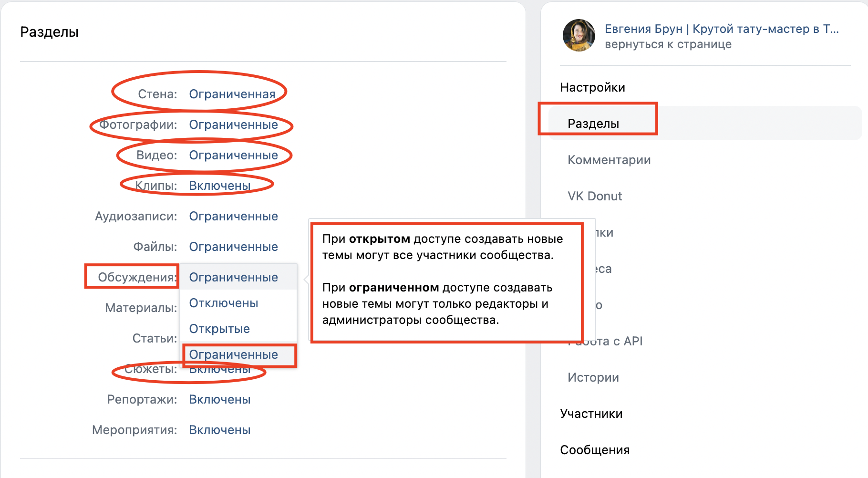Open the Мероприятия setting dropdown
Screen dimensions: 868x478
220,430
